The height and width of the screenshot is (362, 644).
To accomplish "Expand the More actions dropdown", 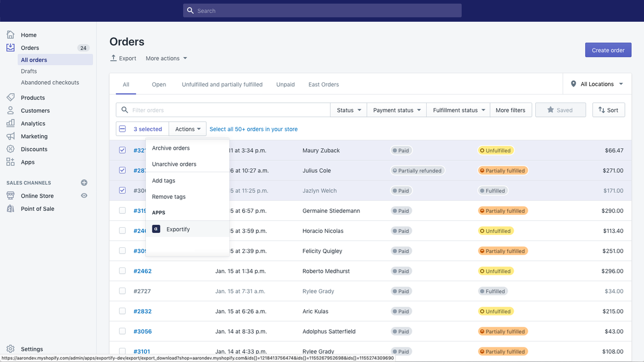I will pos(167,58).
